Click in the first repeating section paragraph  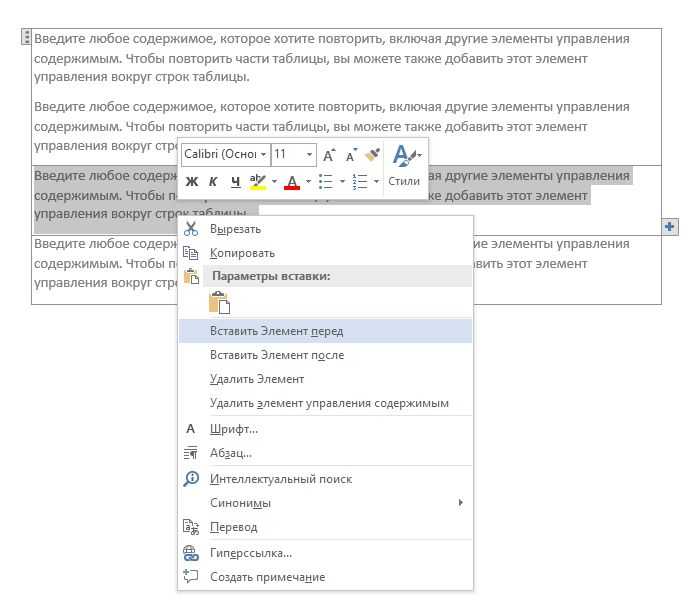(x=332, y=58)
